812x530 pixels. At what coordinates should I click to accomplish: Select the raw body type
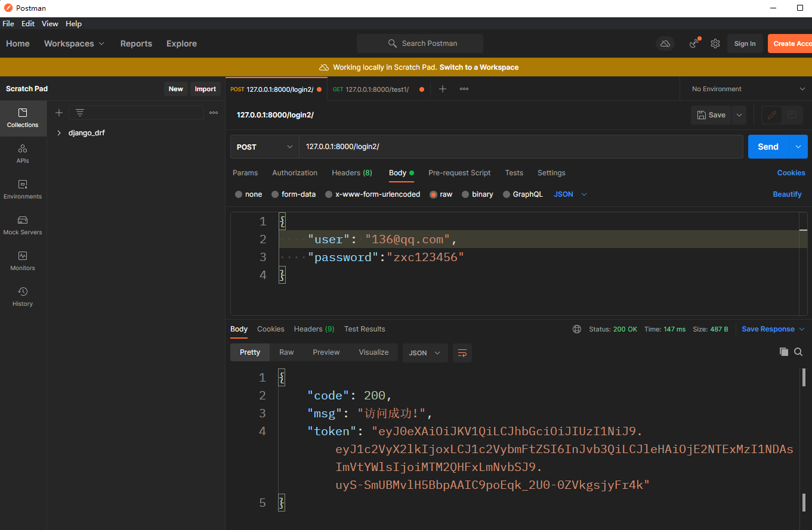(x=441, y=194)
